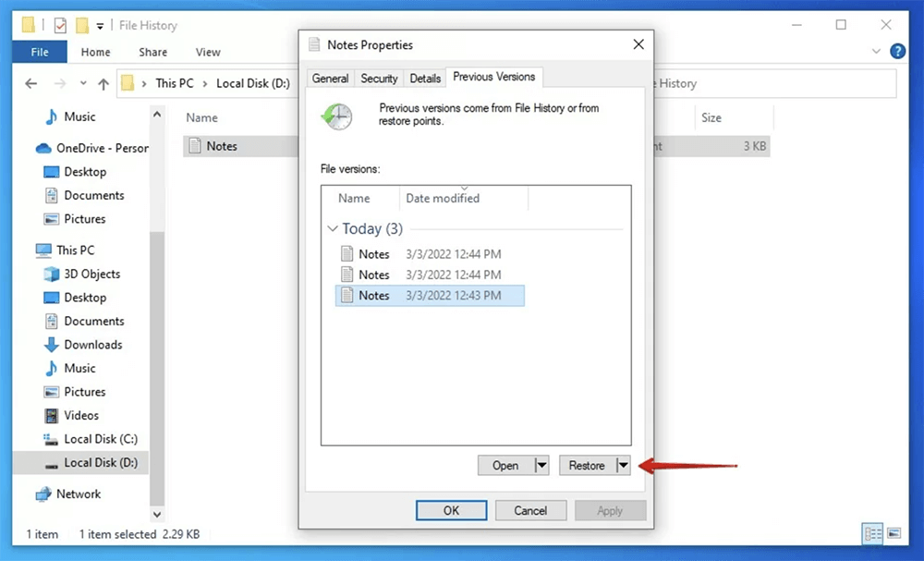The height and width of the screenshot is (561, 924).
Task: Open the Downloads folder
Action: pyautogui.click(x=94, y=344)
